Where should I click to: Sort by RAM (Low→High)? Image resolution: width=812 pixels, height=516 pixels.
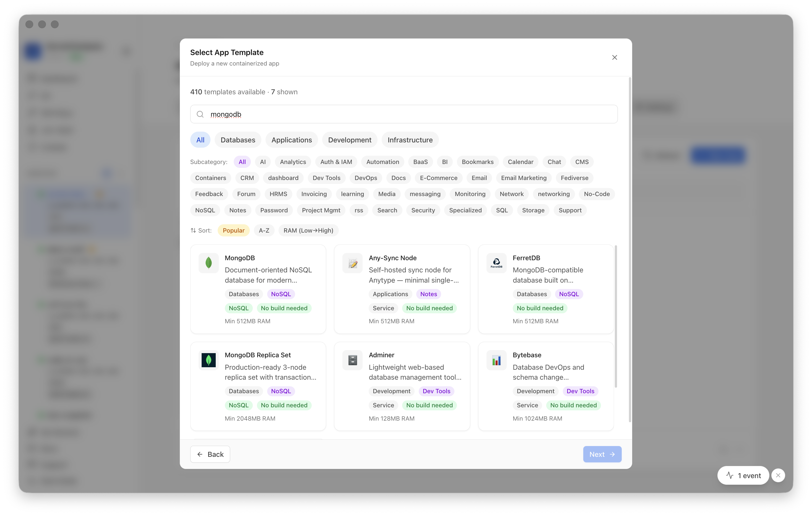coord(308,230)
